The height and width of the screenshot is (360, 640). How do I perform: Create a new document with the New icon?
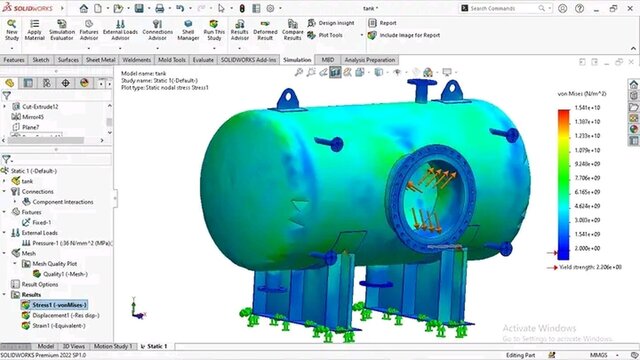coord(98,8)
